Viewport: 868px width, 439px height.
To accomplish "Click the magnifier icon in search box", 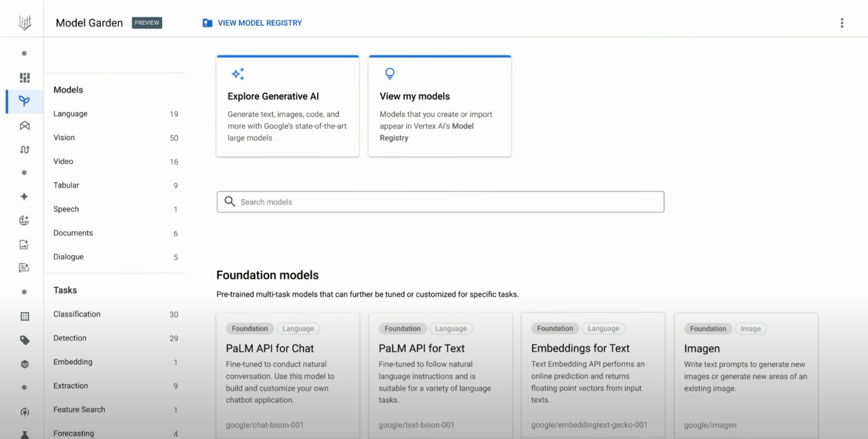I will pos(230,202).
